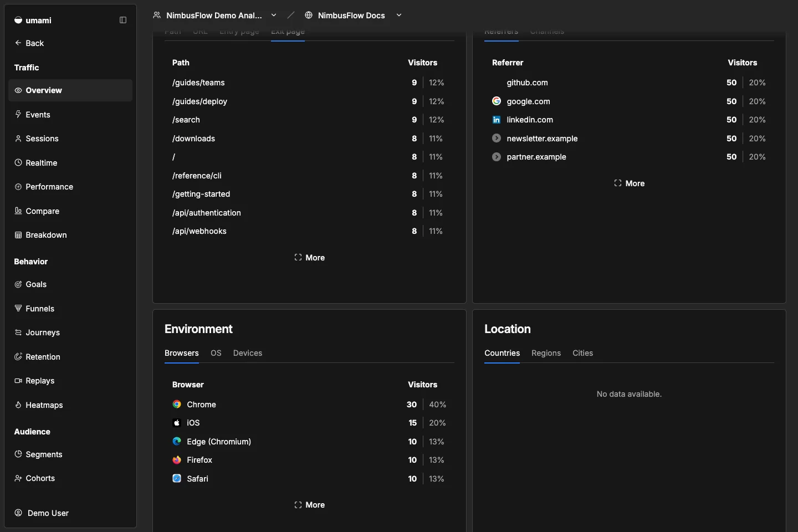Screen dimensions: 798x532
Task: Click Demo User avatar icon
Action: click(x=18, y=513)
